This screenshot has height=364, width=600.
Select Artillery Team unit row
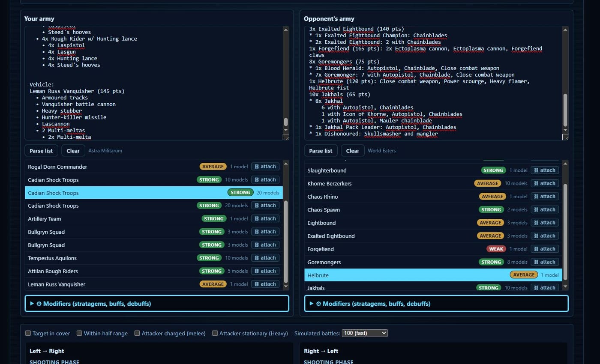pos(154,219)
